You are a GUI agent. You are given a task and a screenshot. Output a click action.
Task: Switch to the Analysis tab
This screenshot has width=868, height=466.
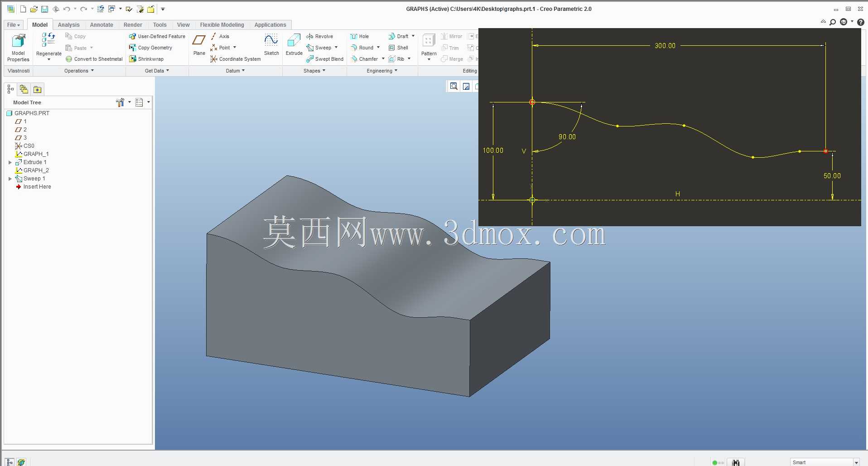(x=68, y=25)
